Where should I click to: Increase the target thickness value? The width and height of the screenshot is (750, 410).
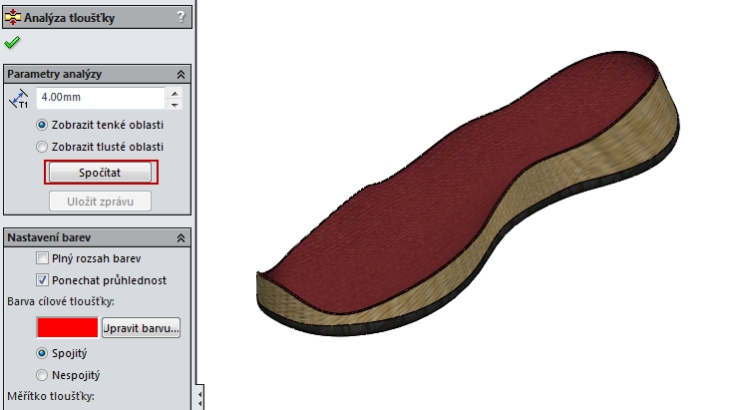pyautogui.click(x=175, y=93)
